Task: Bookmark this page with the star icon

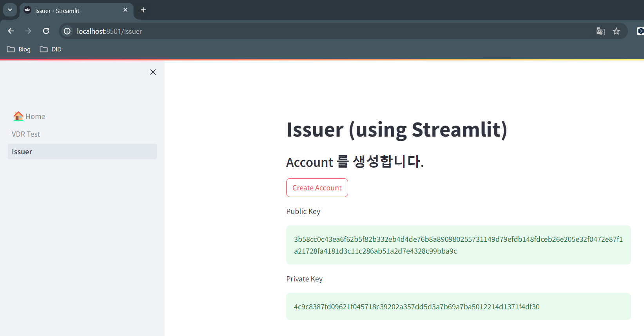Action: coord(617,31)
